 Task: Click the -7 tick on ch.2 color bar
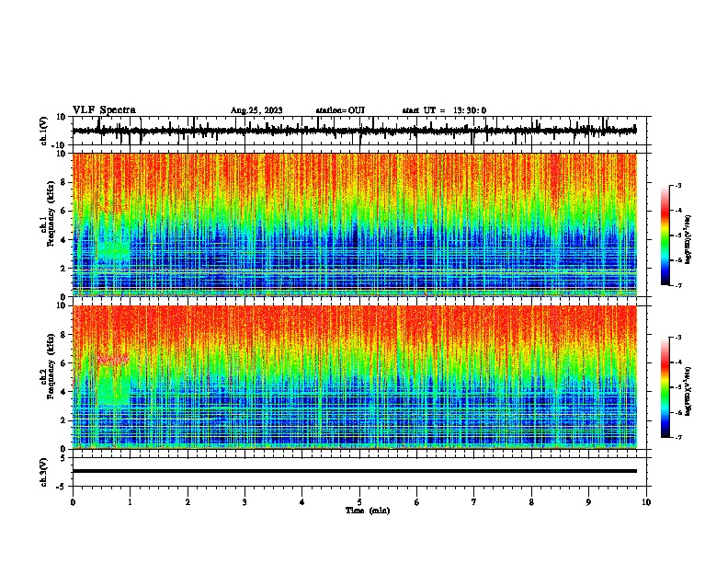pos(677,437)
